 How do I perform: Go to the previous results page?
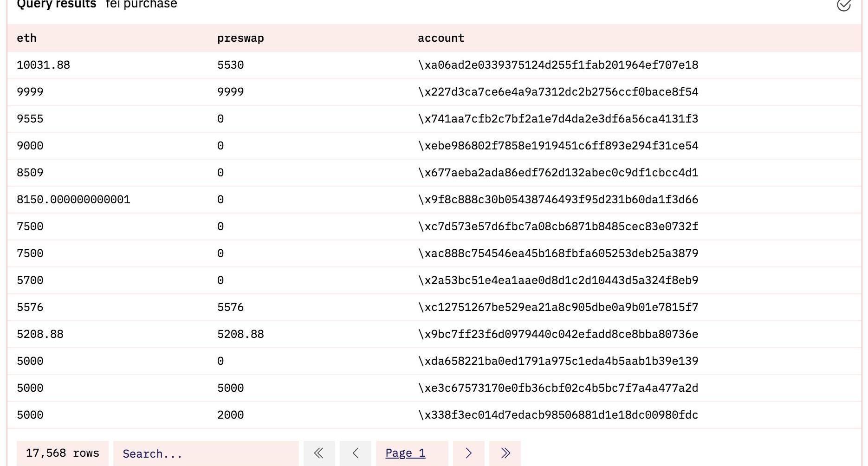356,453
